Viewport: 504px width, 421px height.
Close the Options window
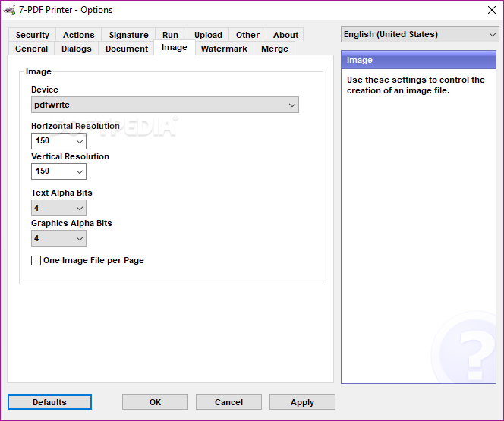491,10
